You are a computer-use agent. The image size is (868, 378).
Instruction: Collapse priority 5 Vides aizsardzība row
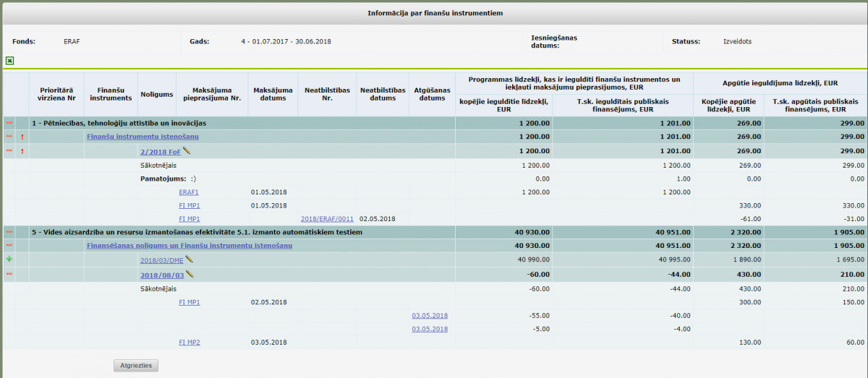click(9, 232)
